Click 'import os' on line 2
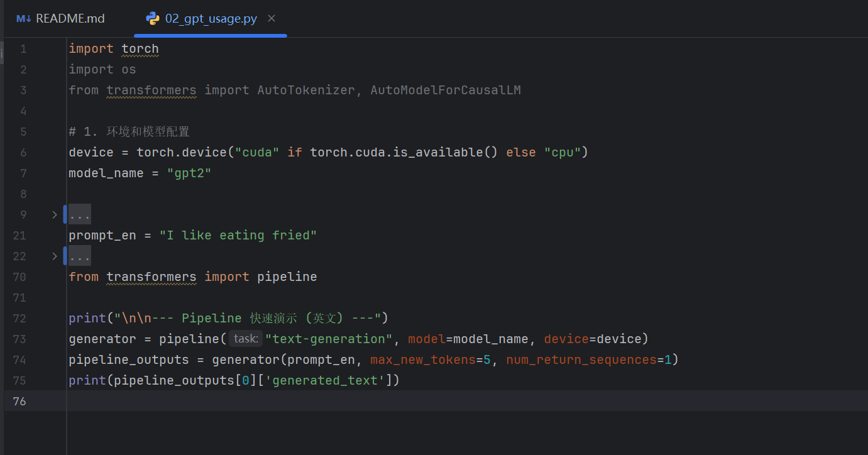 point(102,69)
